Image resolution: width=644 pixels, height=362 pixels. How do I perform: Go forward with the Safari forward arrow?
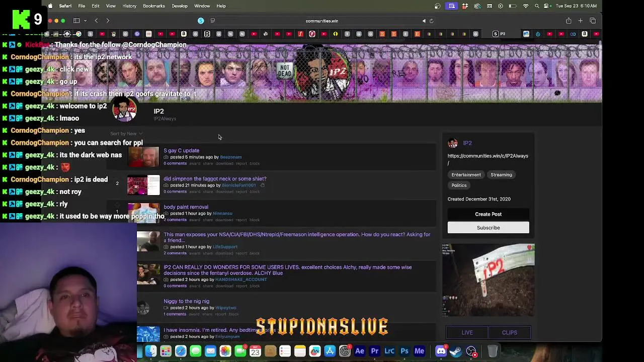click(108, 21)
